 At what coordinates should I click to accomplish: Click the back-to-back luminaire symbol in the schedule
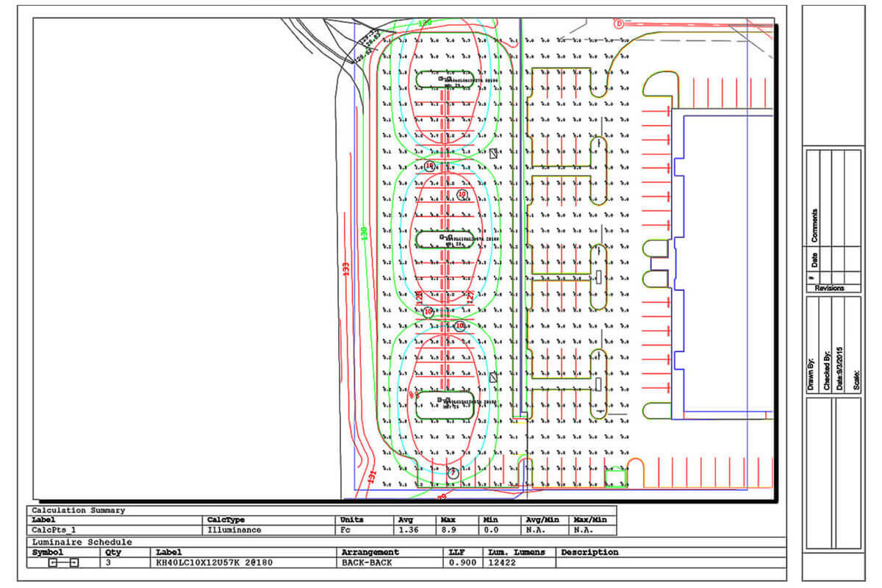[63, 563]
